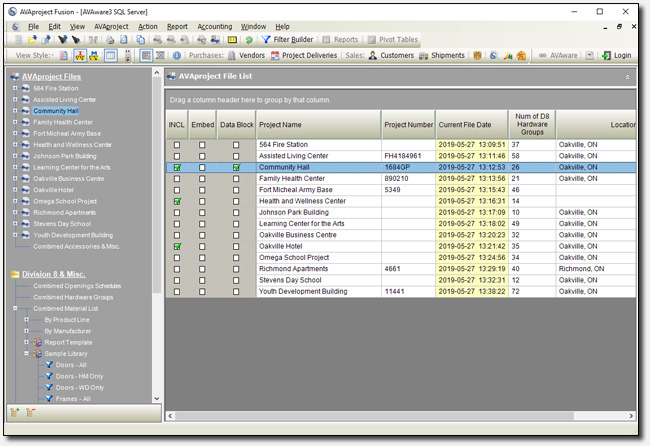Click the Filter Builder funnel icon
The height and width of the screenshot is (446, 650).
click(266, 40)
